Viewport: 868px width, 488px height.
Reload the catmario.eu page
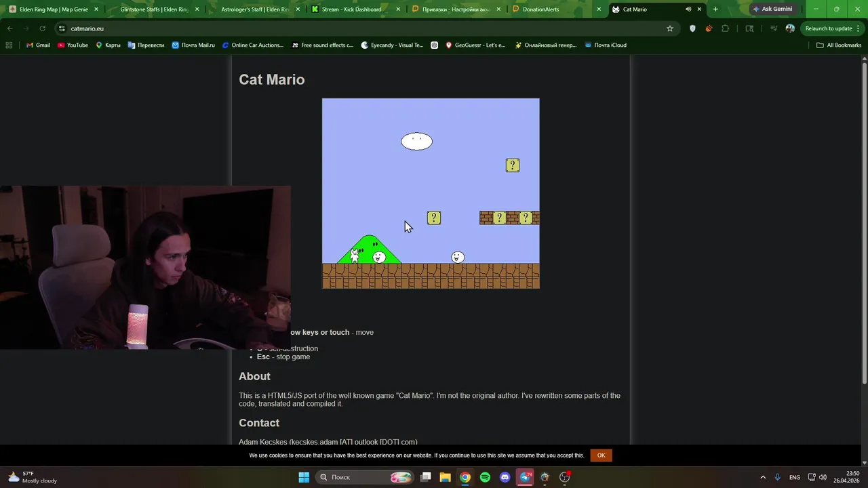click(42, 28)
